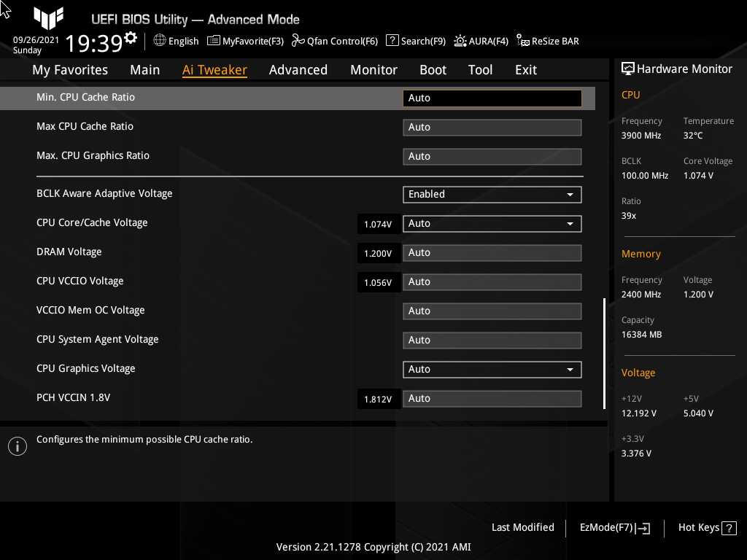Screen dimensions: 747x560
Task: Open the BIOS Search function
Action: click(415, 41)
